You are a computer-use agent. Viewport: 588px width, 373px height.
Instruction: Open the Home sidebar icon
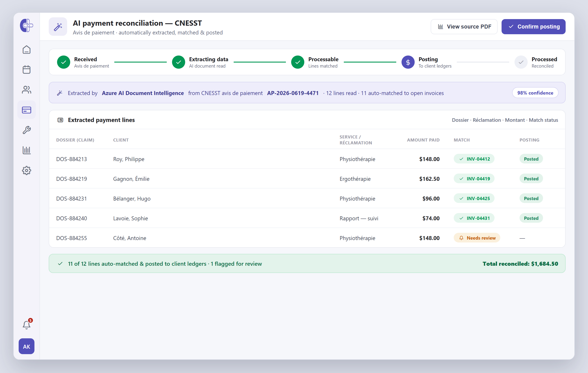pyautogui.click(x=26, y=50)
